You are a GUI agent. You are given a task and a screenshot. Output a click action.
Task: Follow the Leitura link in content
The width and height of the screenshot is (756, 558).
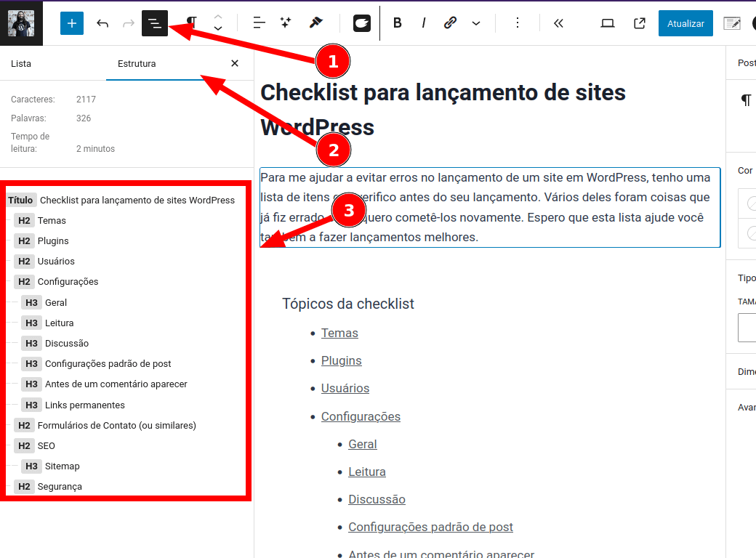367,472
